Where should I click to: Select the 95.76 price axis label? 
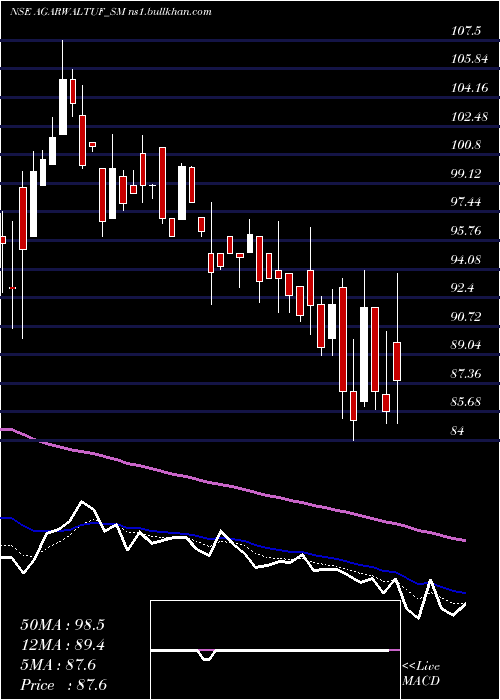(466, 231)
